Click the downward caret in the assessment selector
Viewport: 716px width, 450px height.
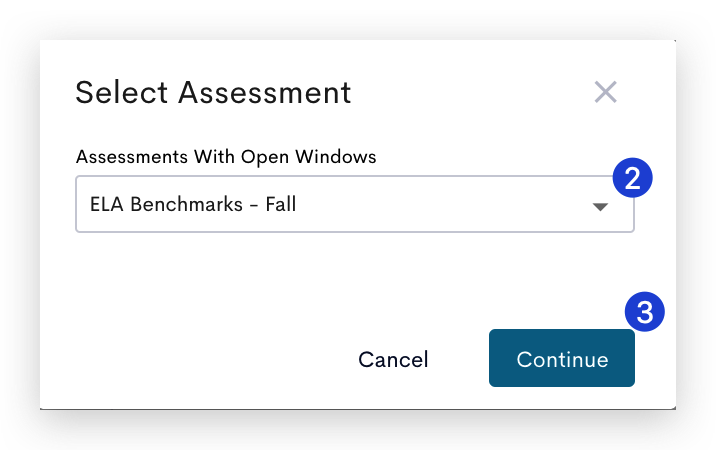point(600,207)
